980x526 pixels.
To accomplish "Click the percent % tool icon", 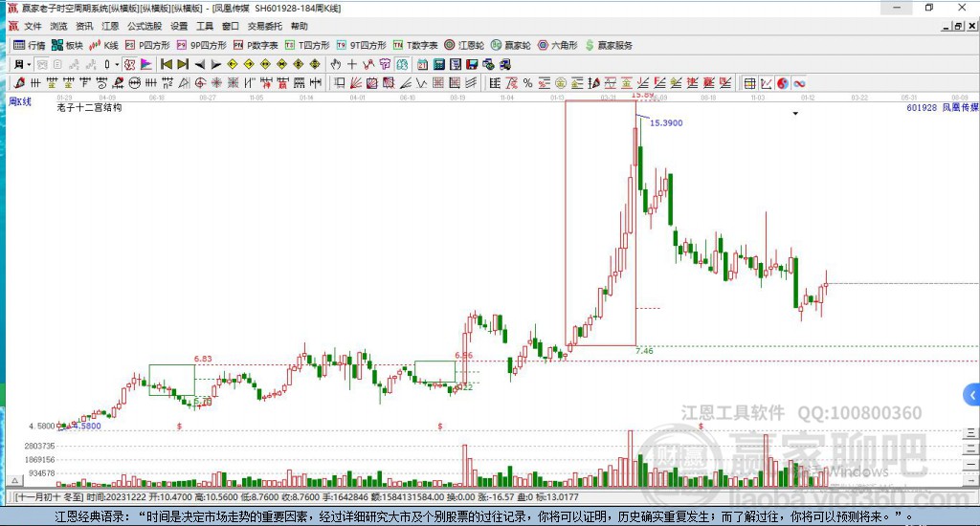I will 527,83.
